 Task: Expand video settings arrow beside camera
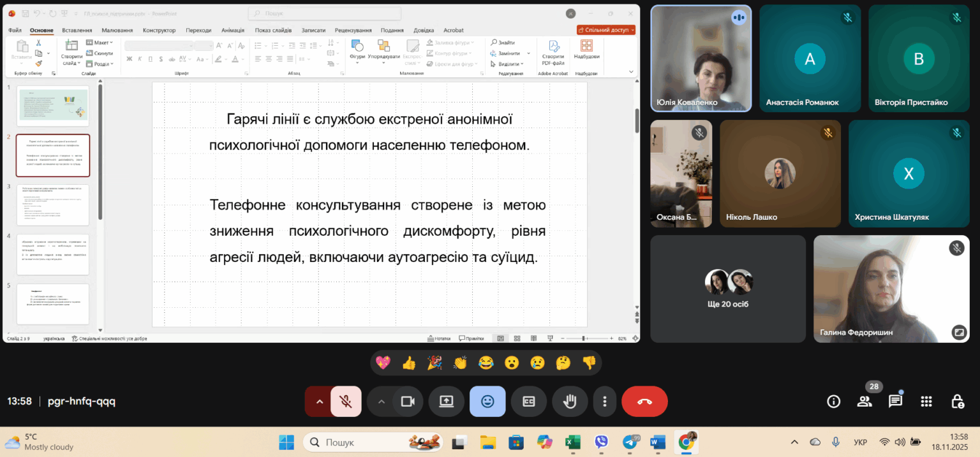[382, 402]
